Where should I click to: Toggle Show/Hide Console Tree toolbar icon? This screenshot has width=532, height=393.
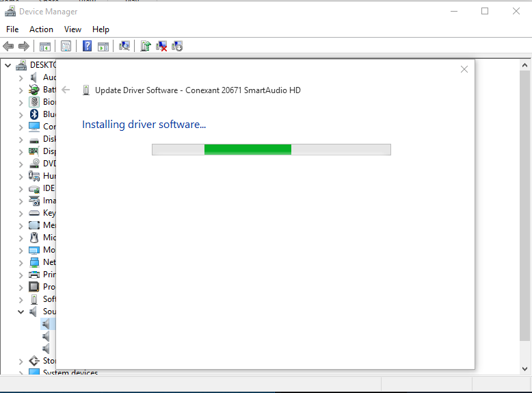44,46
